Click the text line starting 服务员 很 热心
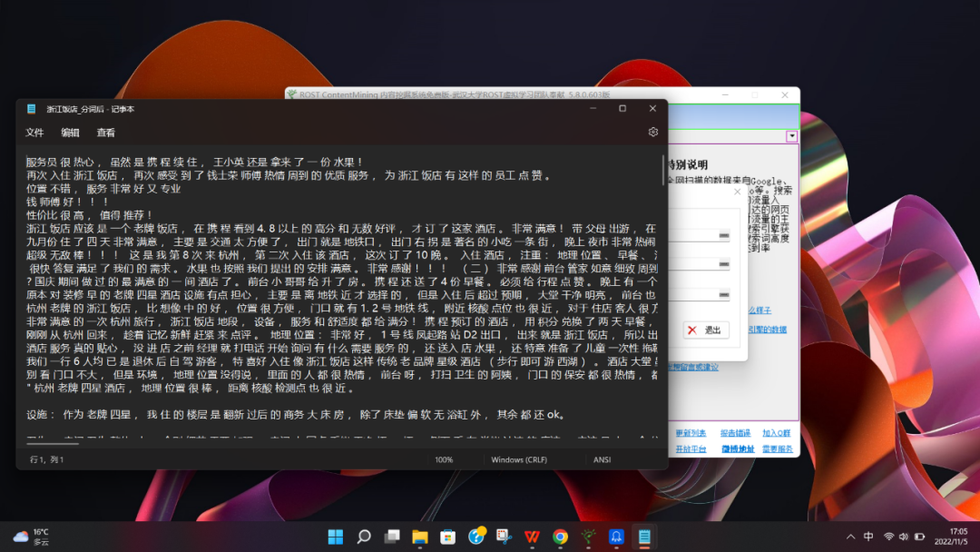The height and width of the screenshot is (552, 980). (x=194, y=162)
